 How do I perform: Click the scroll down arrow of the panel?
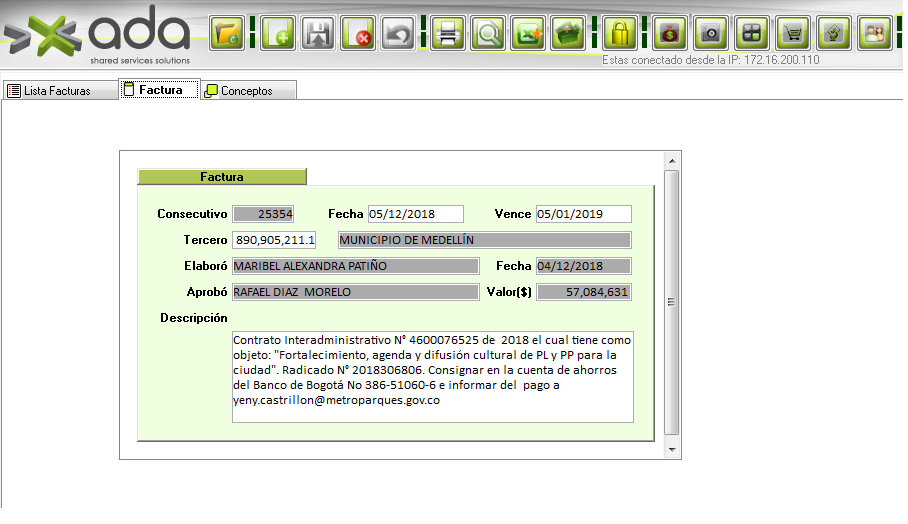click(x=672, y=451)
